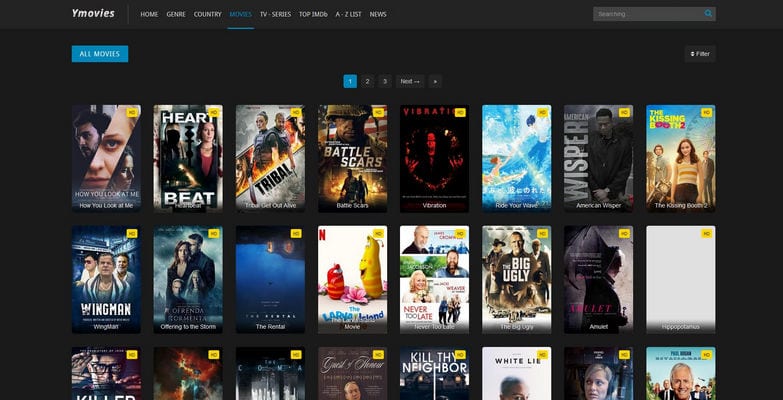Click HD badge on Never Too Late
This screenshot has height=400, width=783.
pyautogui.click(x=460, y=234)
